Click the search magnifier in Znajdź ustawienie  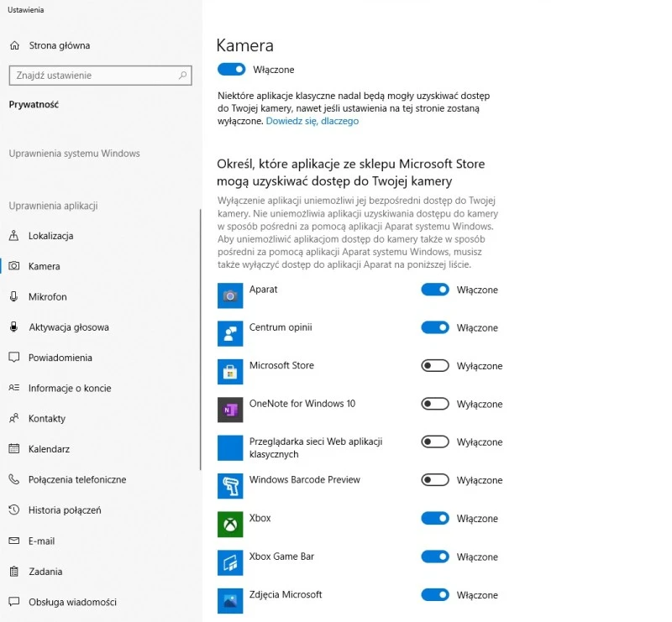[183, 76]
